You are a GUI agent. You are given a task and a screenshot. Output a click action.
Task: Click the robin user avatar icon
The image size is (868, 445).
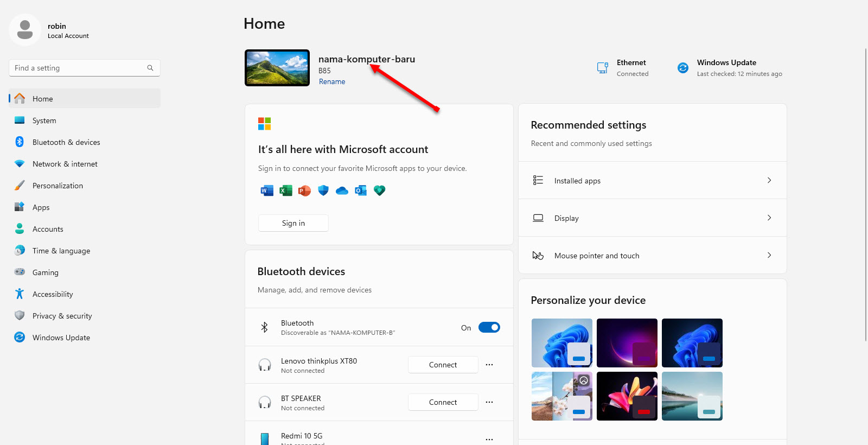pos(25,30)
